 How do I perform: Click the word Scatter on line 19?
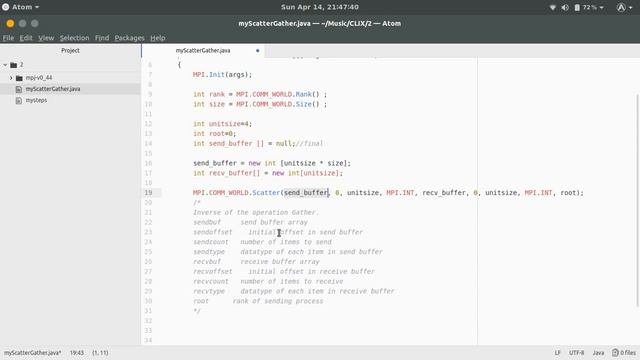click(x=266, y=193)
